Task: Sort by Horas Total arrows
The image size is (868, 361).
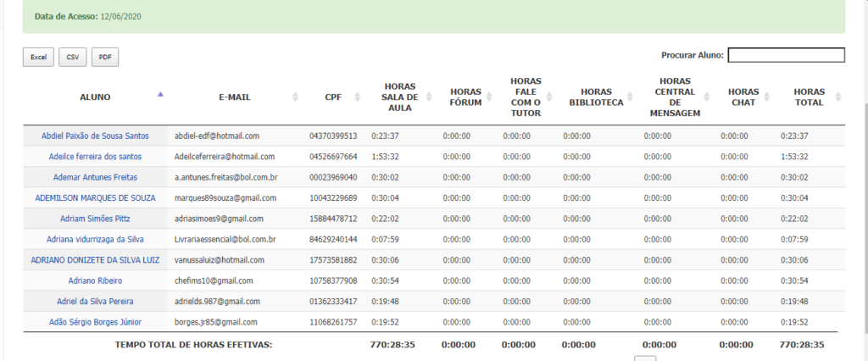Action: point(837,97)
